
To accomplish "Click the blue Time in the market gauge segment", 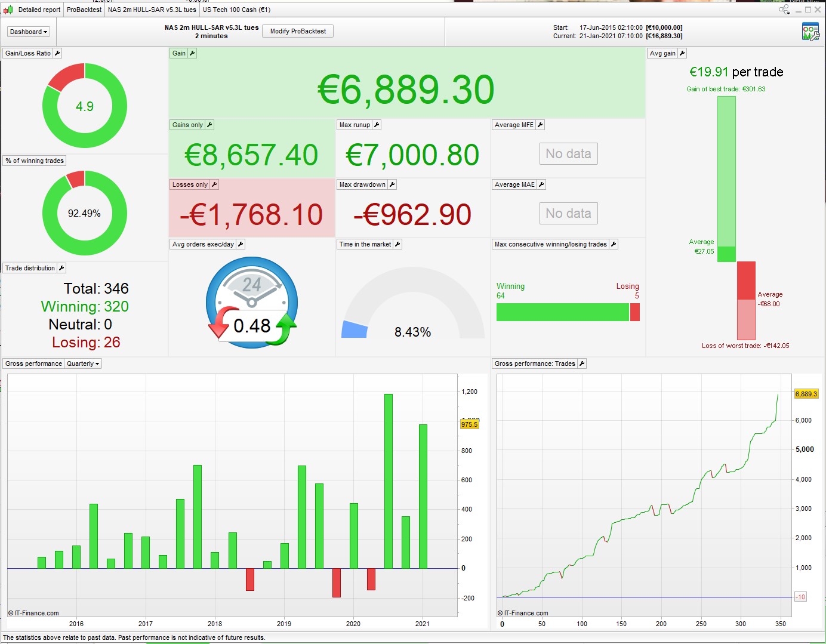I will coord(354,329).
